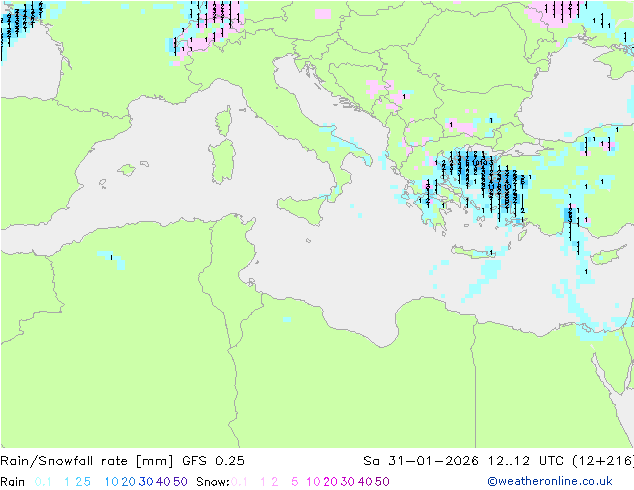Select the Snow legend value 1
This screenshot has width=634, height=490.
point(263,482)
